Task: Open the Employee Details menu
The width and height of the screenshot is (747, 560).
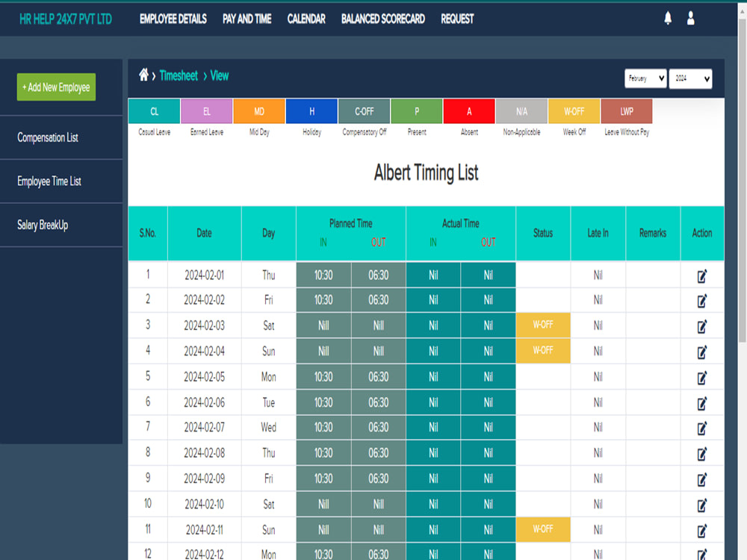Action: point(173,19)
